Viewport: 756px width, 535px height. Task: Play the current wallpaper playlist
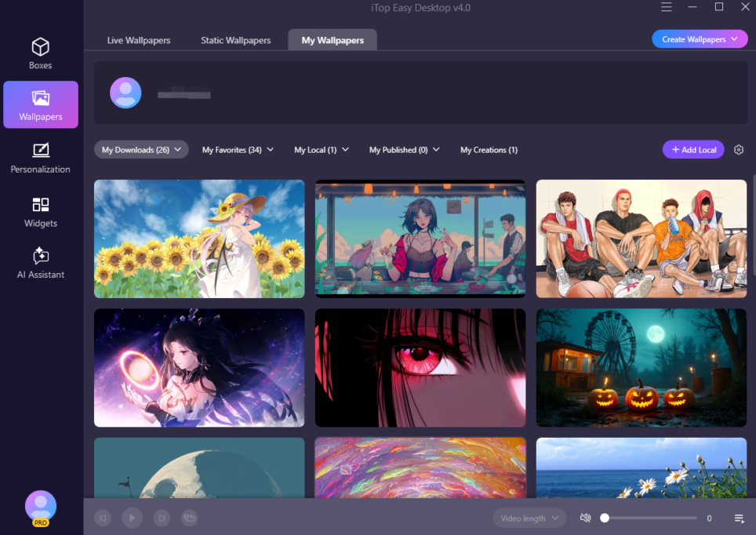pyautogui.click(x=132, y=518)
